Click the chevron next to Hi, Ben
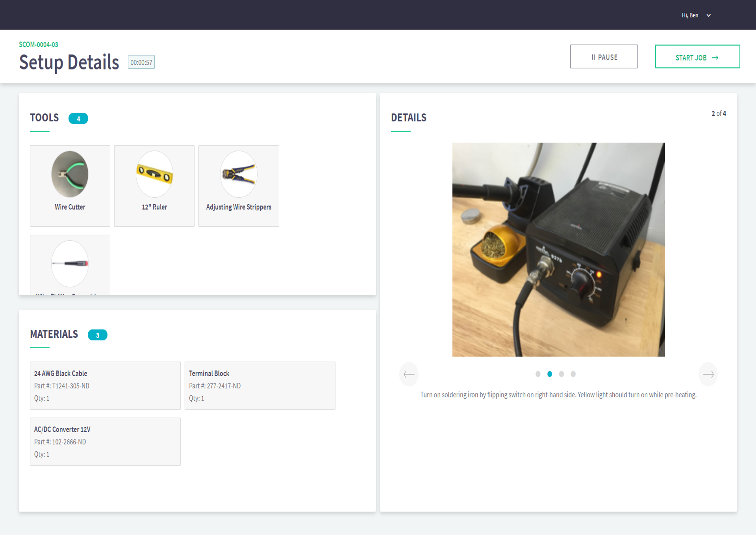The width and height of the screenshot is (756, 535). [x=708, y=15]
